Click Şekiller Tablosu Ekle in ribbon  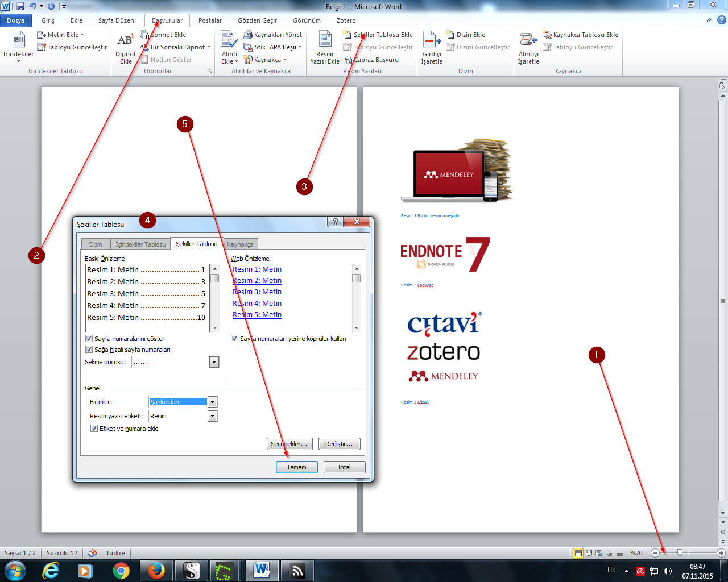point(378,35)
